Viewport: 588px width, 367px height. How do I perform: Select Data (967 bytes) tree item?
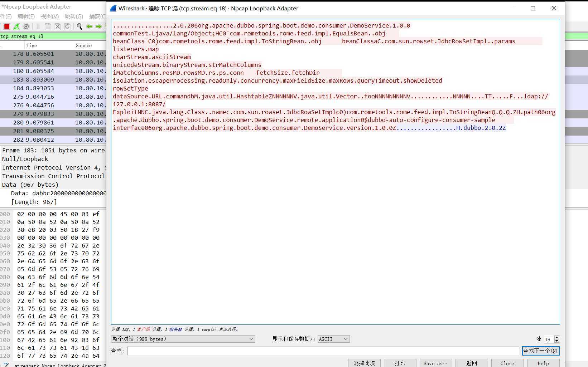[53, 185]
